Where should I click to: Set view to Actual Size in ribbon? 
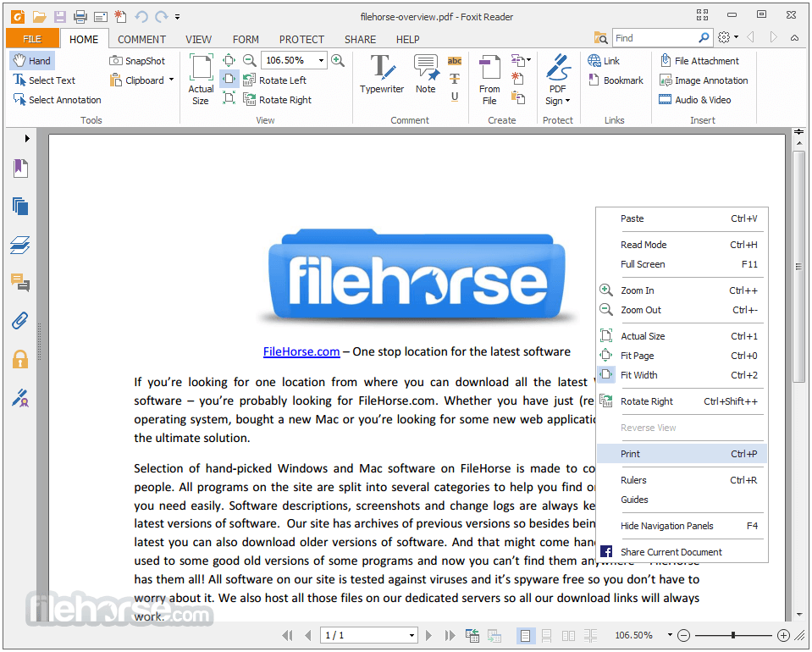click(201, 80)
